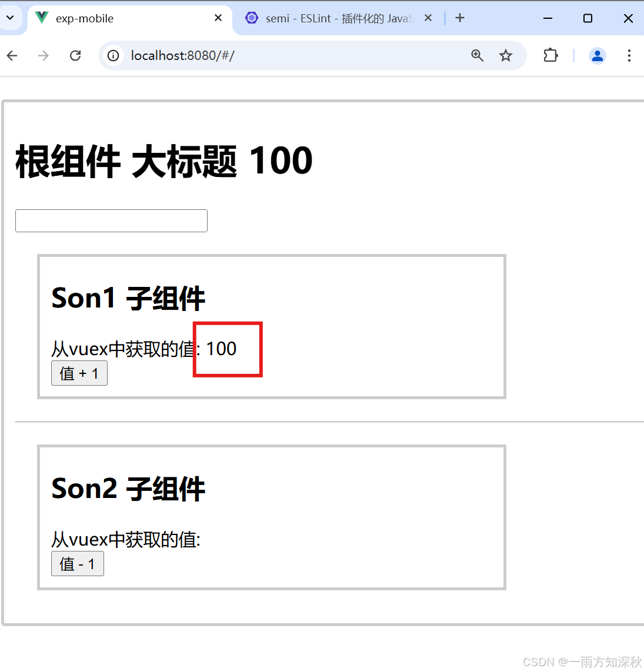Click the 根组件 大标题 100 heading
Screen dimensions: 644x672
pos(164,161)
